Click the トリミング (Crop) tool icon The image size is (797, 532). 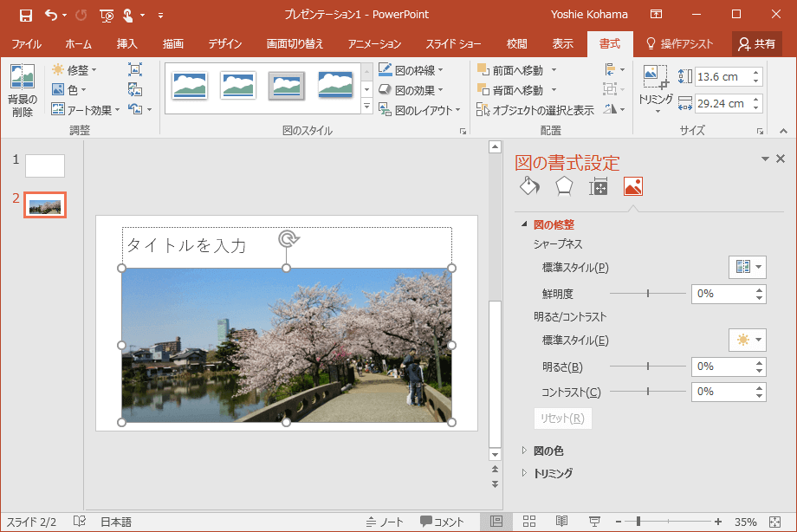(x=655, y=79)
